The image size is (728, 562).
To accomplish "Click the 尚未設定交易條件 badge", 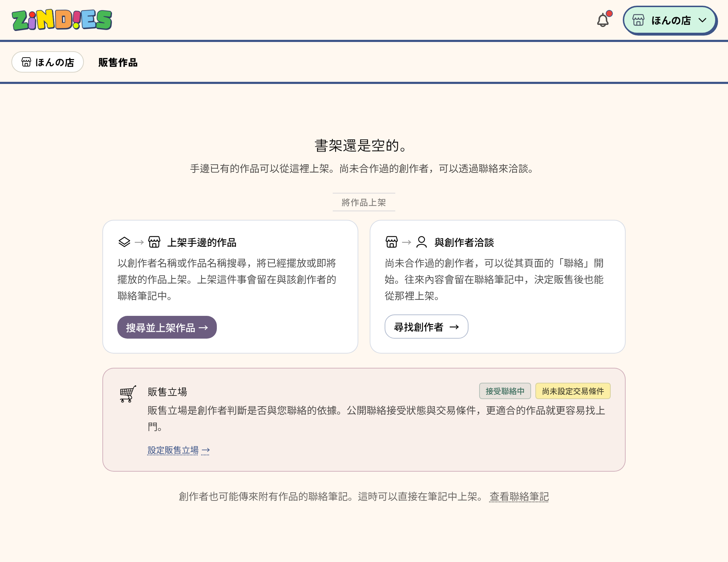I will point(573,391).
